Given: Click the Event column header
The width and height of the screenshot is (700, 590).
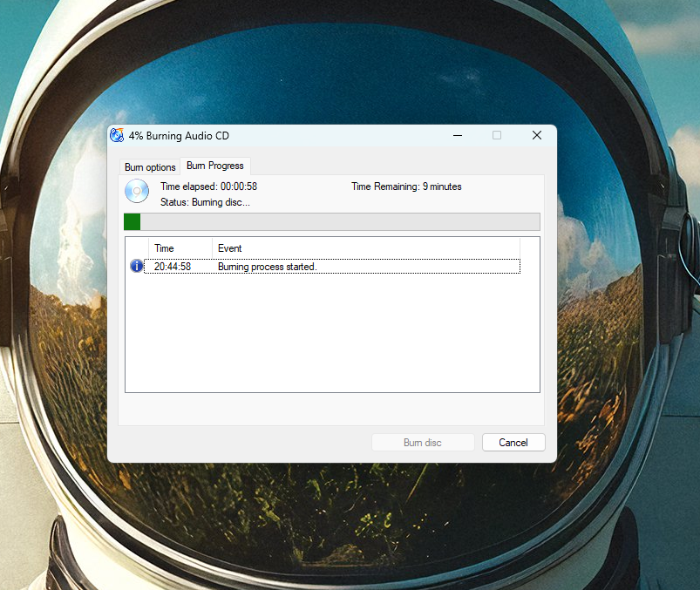Looking at the screenshot, I should pyautogui.click(x=366, y=248).
